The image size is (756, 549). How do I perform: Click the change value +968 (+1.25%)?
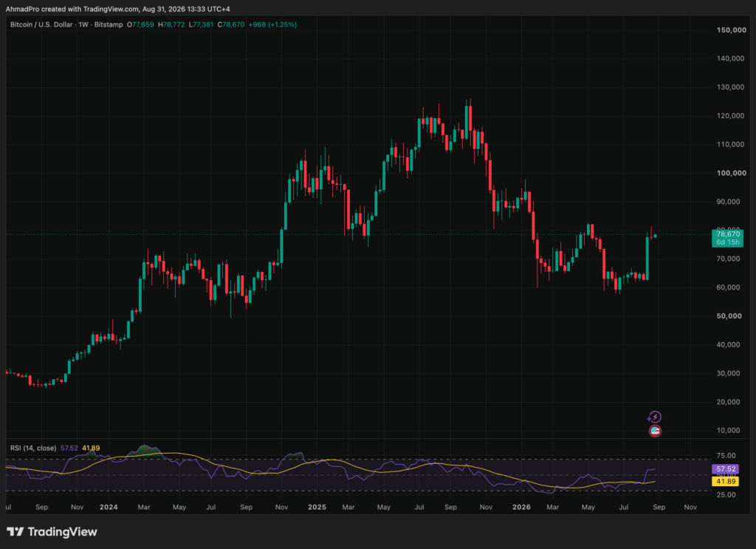tap(272, 24)
